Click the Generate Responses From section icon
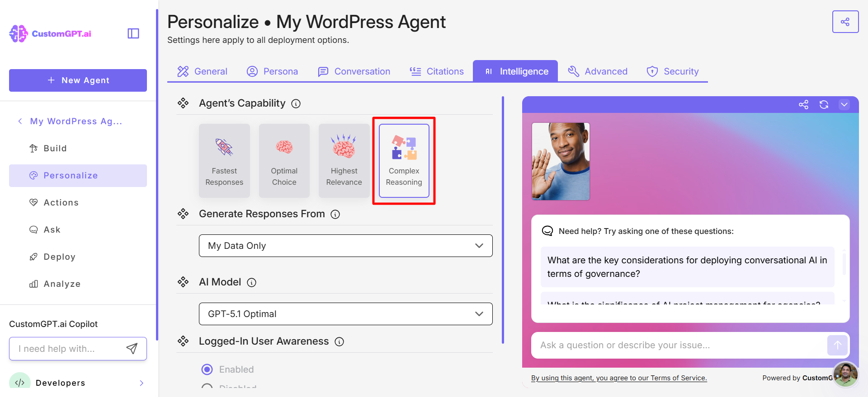Screen dimensions: 868x397 click(183, 214)
